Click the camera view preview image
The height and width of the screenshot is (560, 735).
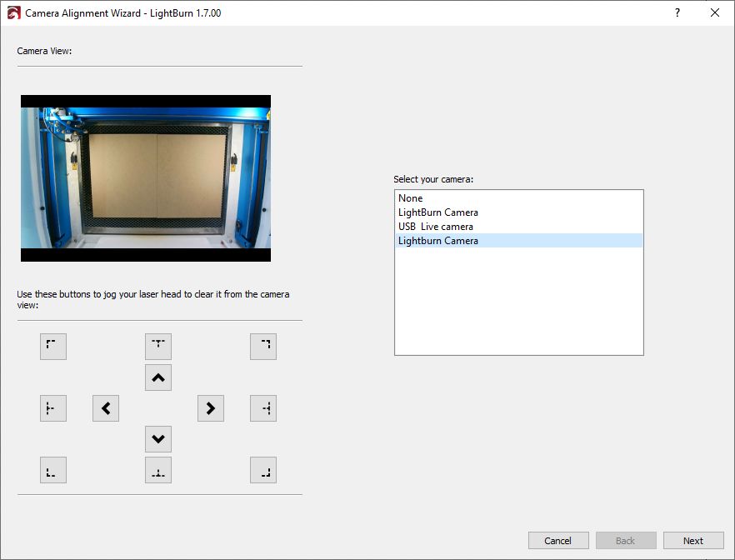(x=146, y=178)
